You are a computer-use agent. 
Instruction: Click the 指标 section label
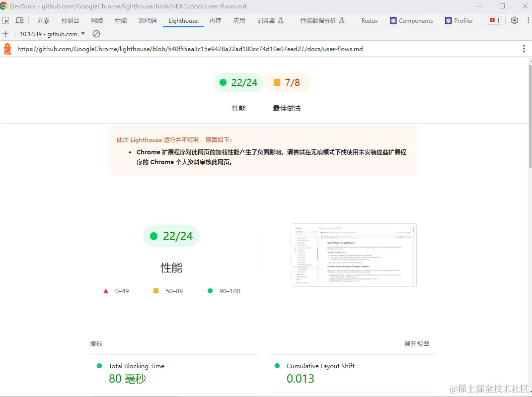(96, 343)
